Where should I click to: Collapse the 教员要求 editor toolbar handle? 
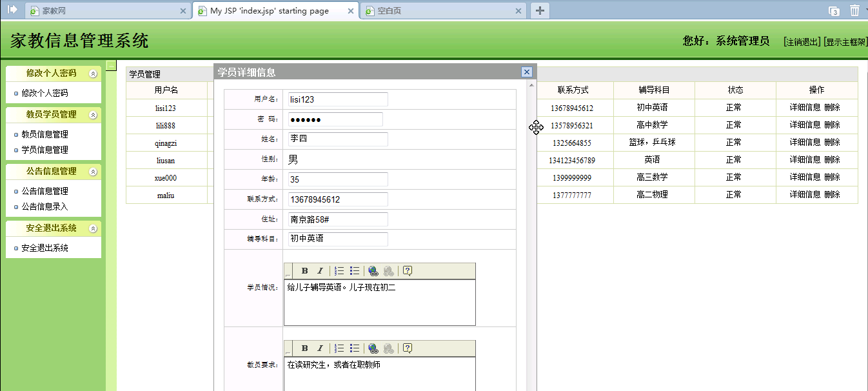(x=288, y=348)
